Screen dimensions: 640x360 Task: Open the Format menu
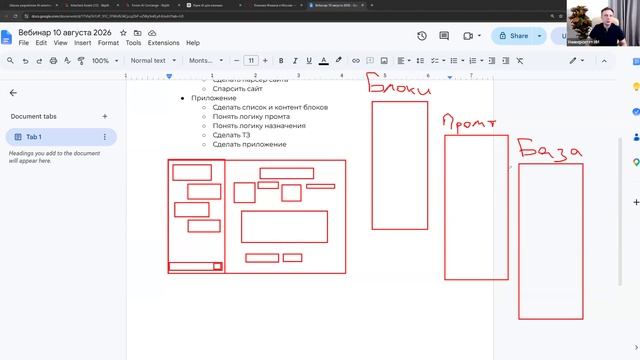click(108, 43)
